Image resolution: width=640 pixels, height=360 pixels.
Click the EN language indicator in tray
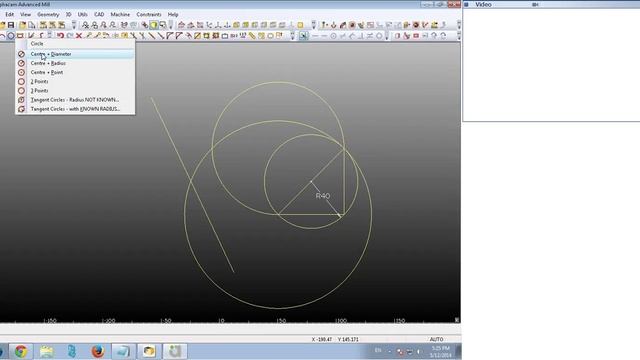pyautogui.click(x=378, y=350)
